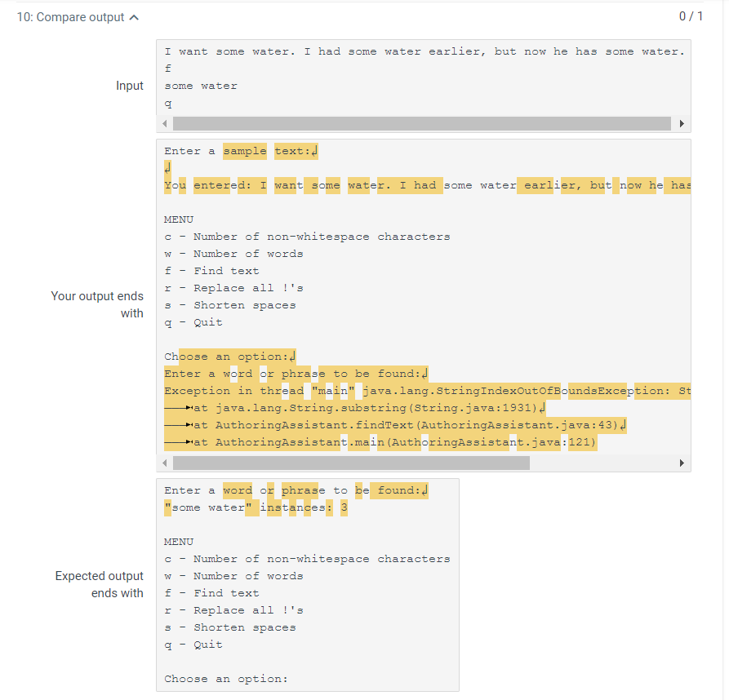
Task: Select the "0 / 1" score indicator
Action: [x=691, y=16]
